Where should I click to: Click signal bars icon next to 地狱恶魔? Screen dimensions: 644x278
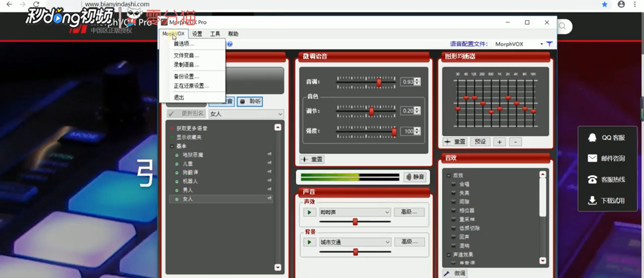point(269,155)
